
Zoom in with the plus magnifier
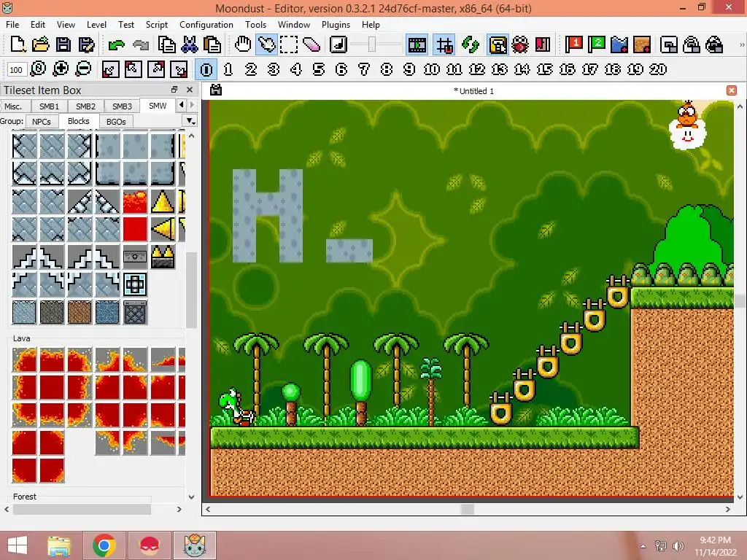[61, 69]
